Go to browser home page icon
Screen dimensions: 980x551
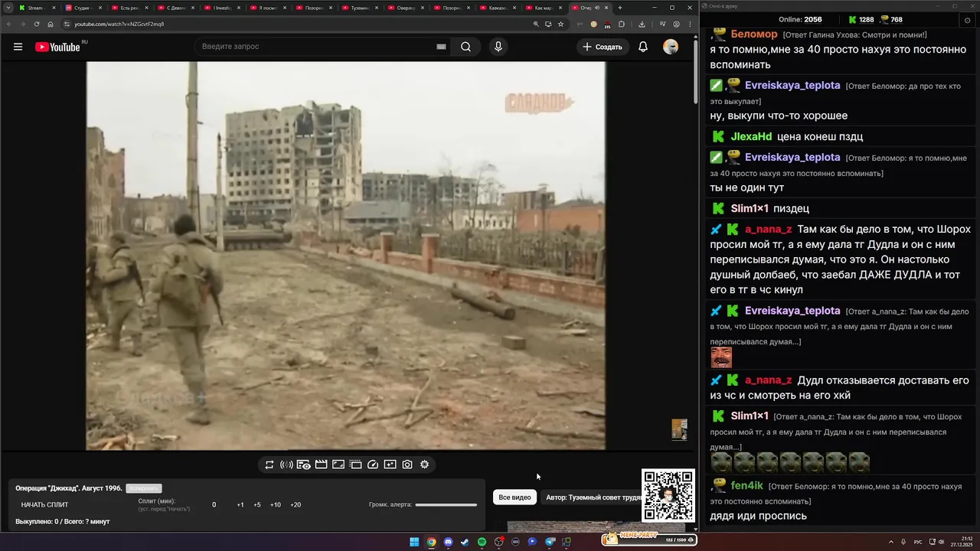point(51,24)
